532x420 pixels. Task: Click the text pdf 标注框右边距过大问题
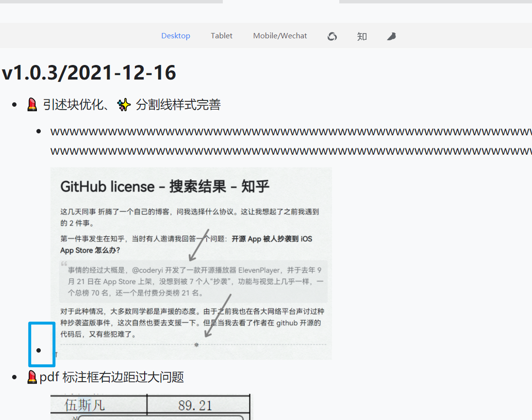point(112,377)
